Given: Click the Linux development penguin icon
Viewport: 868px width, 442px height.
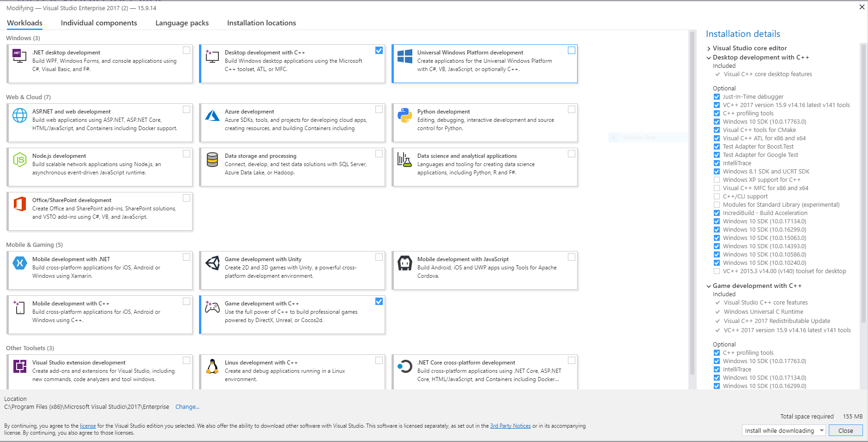Looking at the screenshot, I should click(212, 366).
